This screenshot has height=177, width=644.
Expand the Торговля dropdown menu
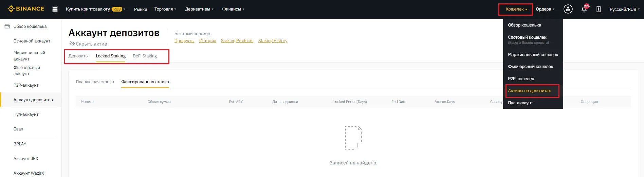[x=165, y=9]
